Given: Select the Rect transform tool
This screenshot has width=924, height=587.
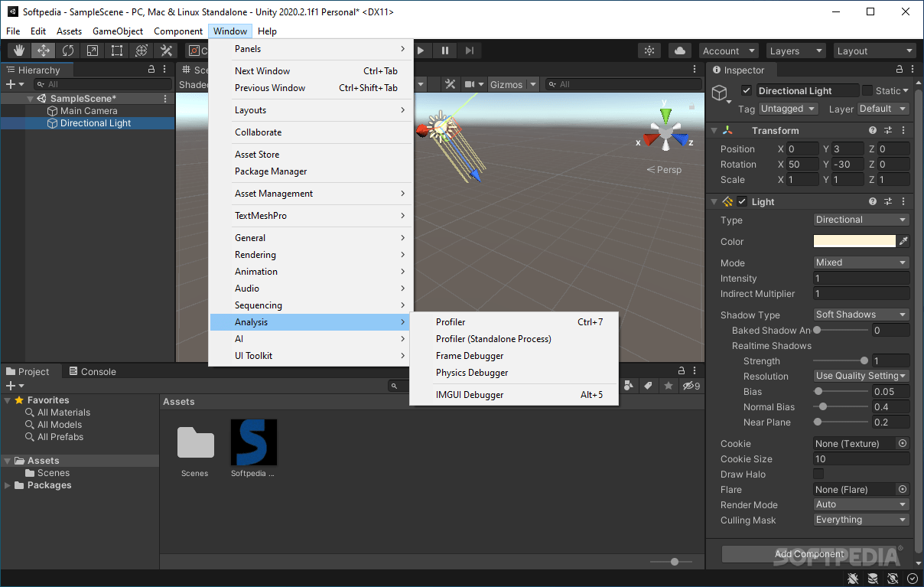Looking at the screenshot, I should [117, 51].
